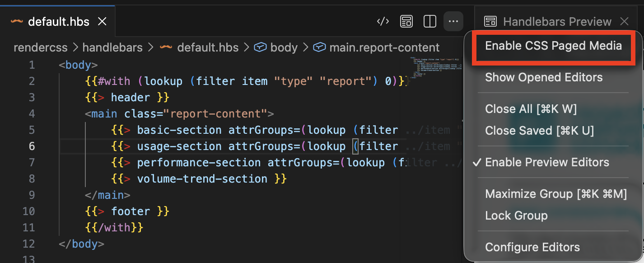Click handlebars file icon in default.hbs tab
The height and width of the screenshot is (263, 644).
pos(17,22)
